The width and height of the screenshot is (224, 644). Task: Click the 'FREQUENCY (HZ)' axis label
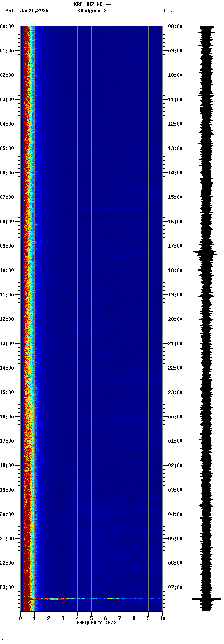(x=96, y=623)
